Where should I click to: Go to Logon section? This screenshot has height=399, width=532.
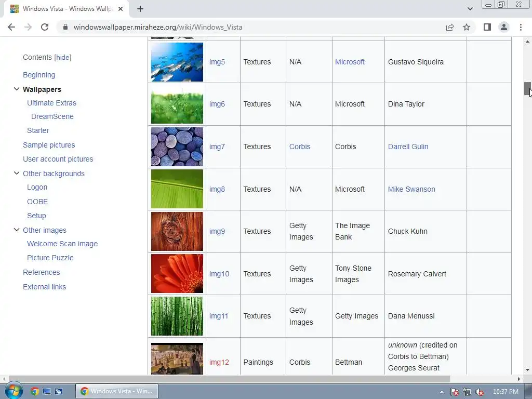[37, 187]
